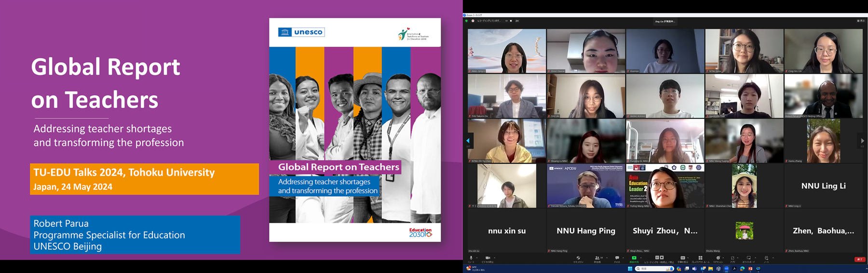Open the Windows Start menu
This screenshot has width=868, height=273.
(x=630, y=269)
